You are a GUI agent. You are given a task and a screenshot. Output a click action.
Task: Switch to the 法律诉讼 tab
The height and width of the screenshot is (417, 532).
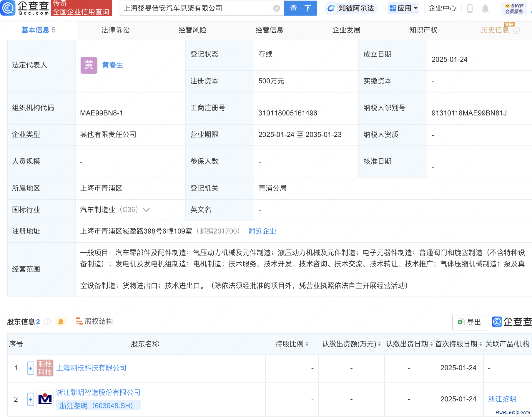[115, 30]
